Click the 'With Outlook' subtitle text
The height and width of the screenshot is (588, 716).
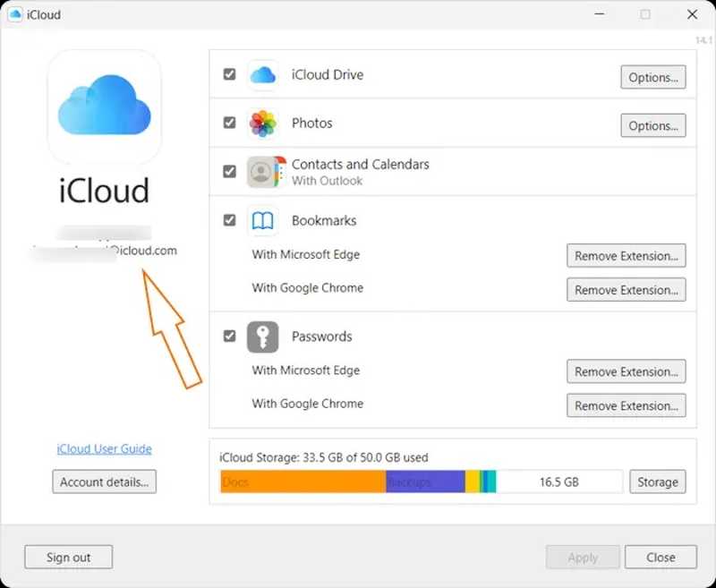(327, 181)
